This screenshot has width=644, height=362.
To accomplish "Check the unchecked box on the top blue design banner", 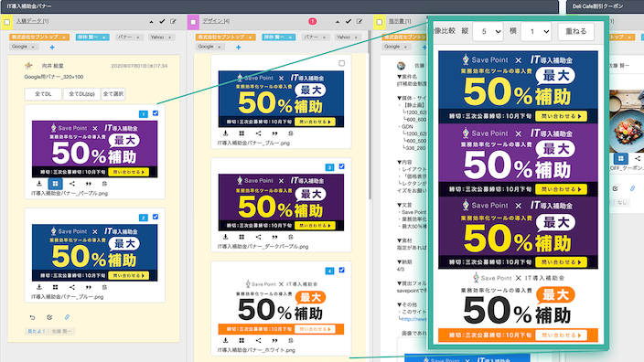I will pos(342,63).
